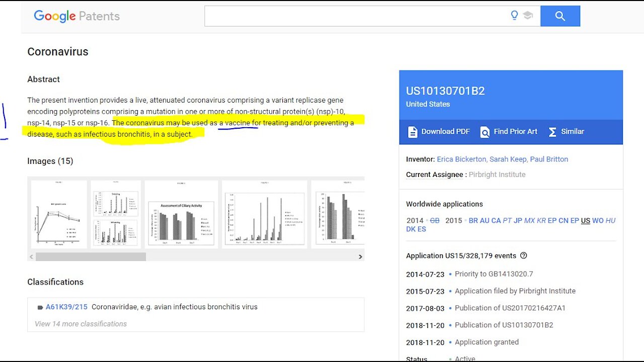Click the 2014-07-23 priority date
Viewport: 644px width, 362px height.
[x=425, y=274]
